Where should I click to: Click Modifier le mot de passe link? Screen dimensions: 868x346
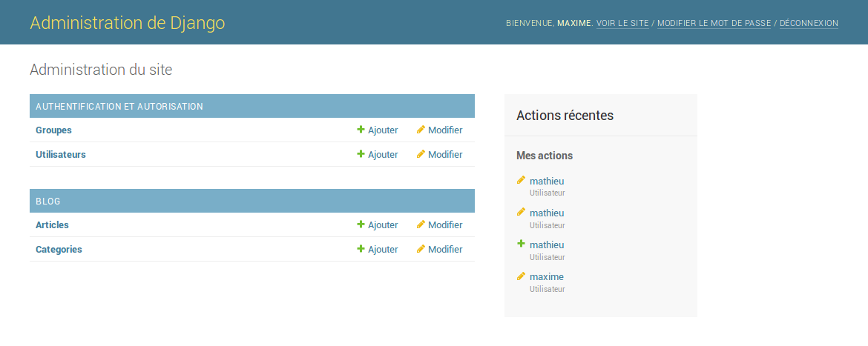click(x=714, y=23)
